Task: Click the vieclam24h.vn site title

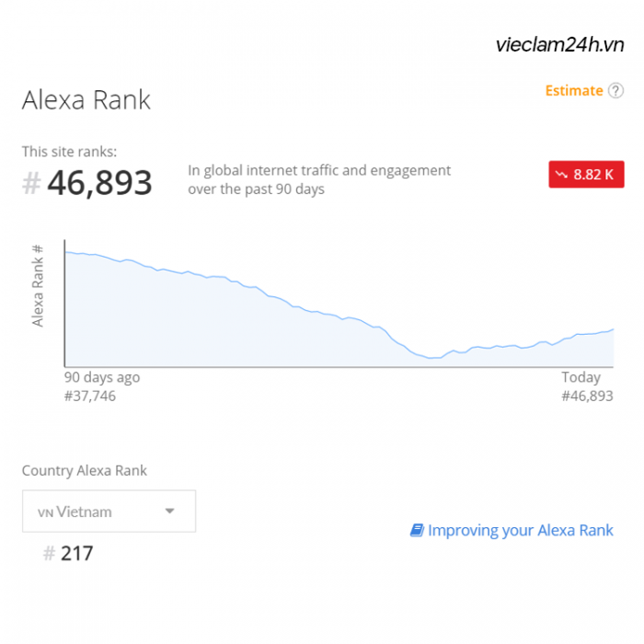Action: [x=559, y=45]
